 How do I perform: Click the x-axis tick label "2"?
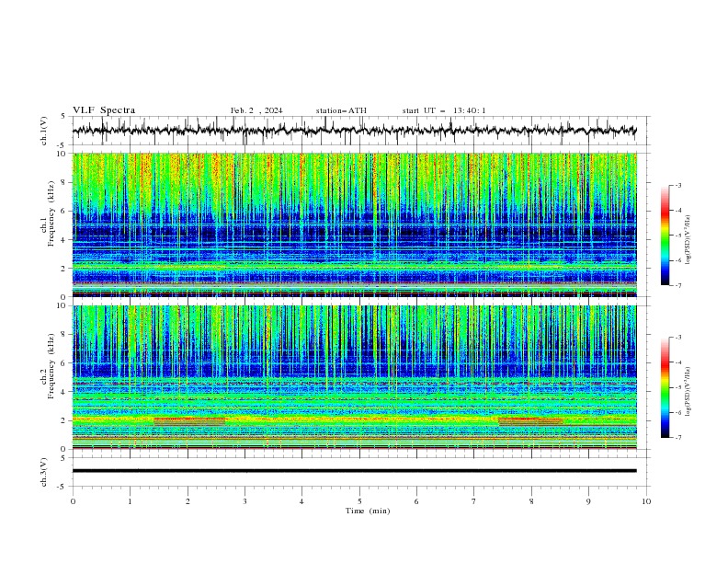click(188, 501)
